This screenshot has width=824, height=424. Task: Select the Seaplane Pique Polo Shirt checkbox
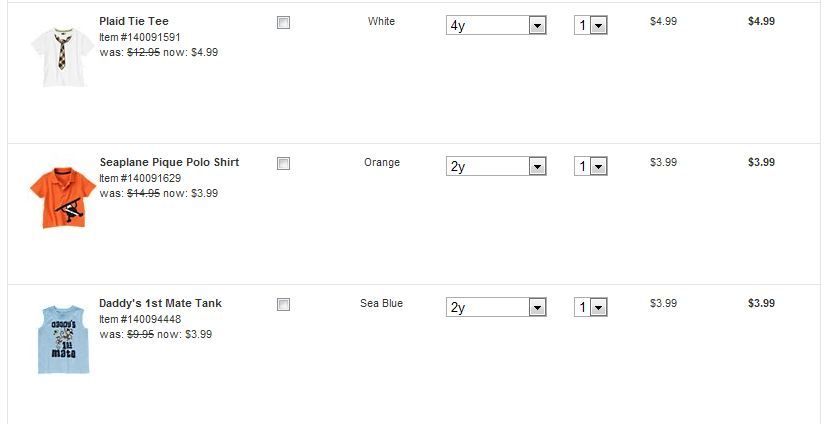283,164
